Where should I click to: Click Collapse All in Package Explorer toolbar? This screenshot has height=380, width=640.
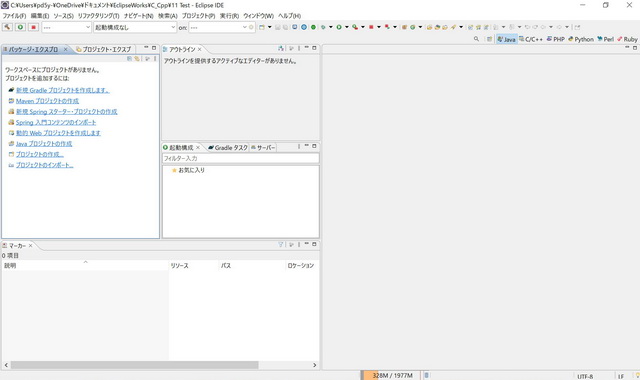(x=129, y=59)
